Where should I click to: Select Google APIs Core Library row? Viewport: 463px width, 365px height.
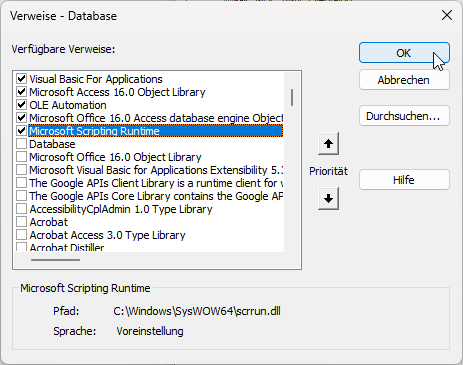point(156,196)
